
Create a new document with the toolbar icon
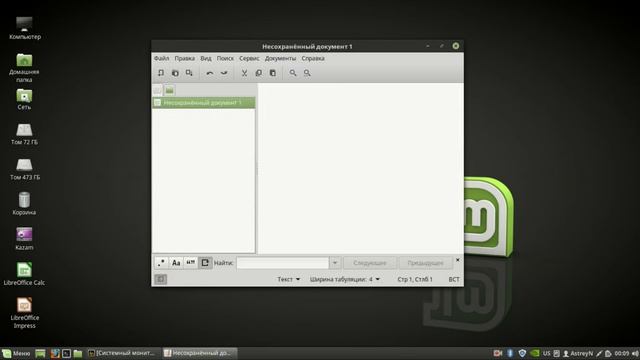point(161,73)
